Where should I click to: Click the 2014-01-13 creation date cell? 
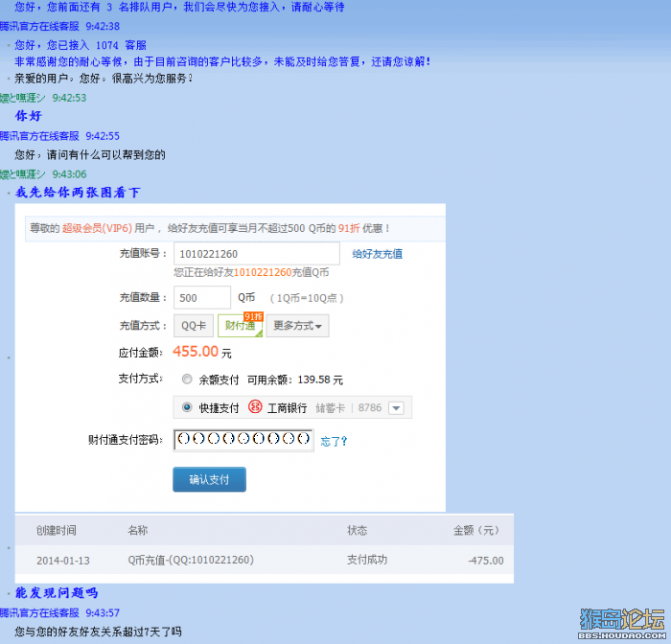click(x=63, y=561)
